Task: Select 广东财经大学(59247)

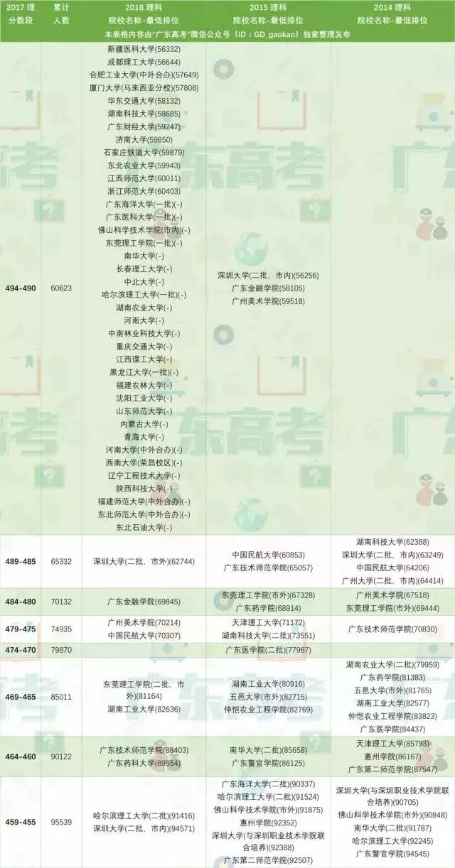Action: click(x=144, y=126)
